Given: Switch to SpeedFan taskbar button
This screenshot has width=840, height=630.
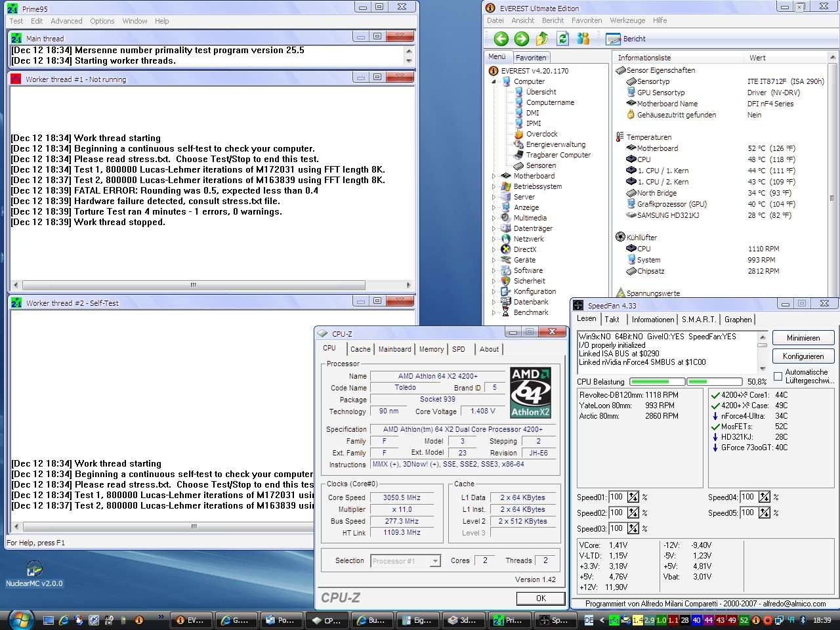Looking at the screenshot, I should pyautogui.click(x=555, y=619).
